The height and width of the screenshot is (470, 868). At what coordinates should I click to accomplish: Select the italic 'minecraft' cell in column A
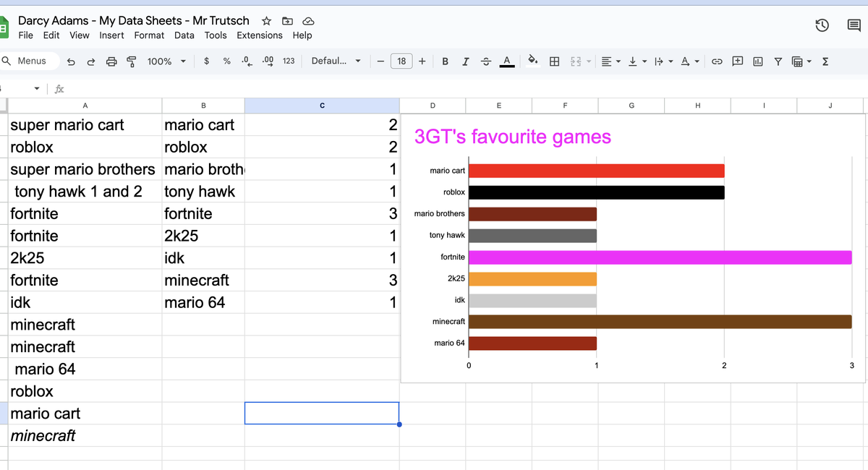[x=85, y=436]
